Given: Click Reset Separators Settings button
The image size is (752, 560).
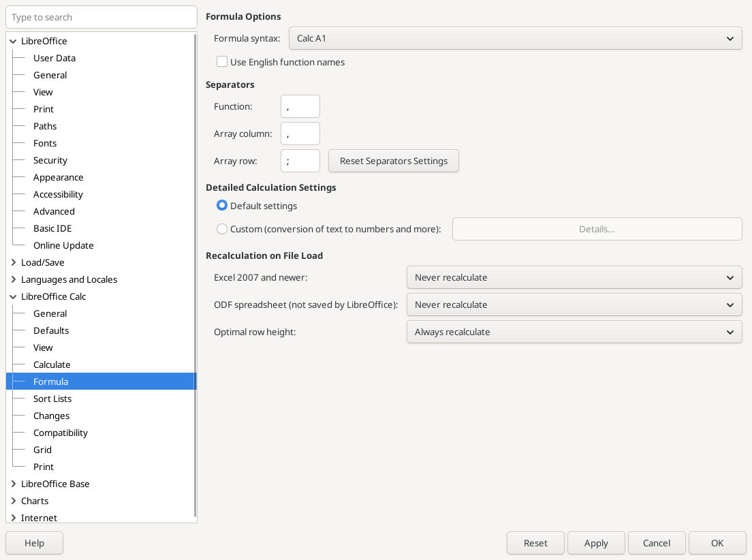Looking at the screenshot, I should coord(393,161).
